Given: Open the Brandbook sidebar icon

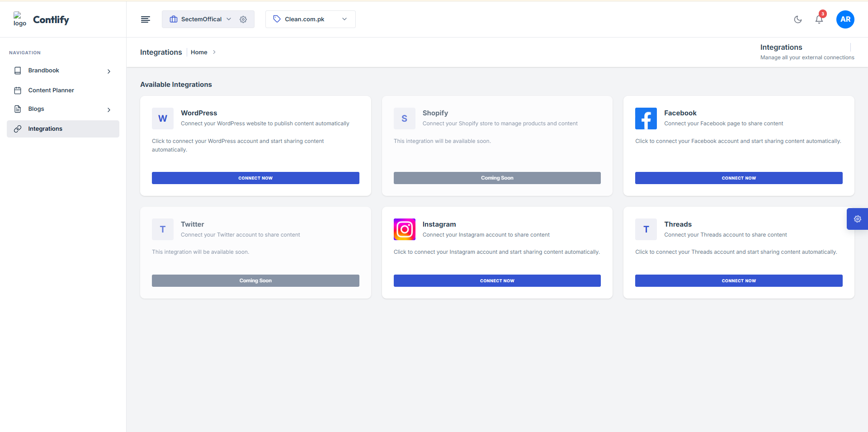Looking at the screenshot, I should coord(17,71).
